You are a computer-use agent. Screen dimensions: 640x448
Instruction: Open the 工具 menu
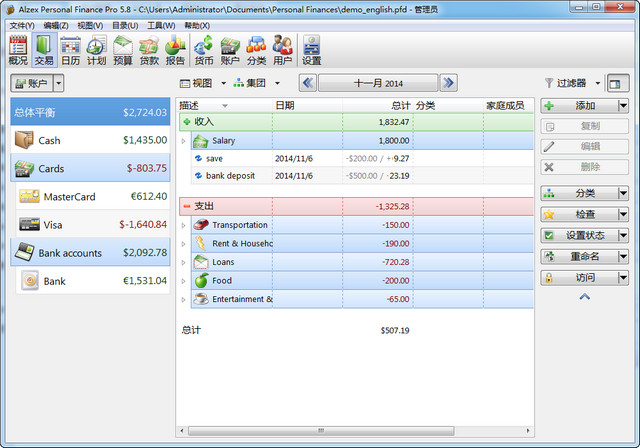click(161, 26)
